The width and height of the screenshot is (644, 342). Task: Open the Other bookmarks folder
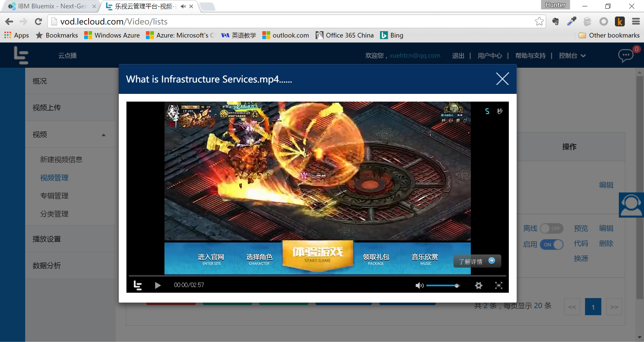click(x=609, y=35)
